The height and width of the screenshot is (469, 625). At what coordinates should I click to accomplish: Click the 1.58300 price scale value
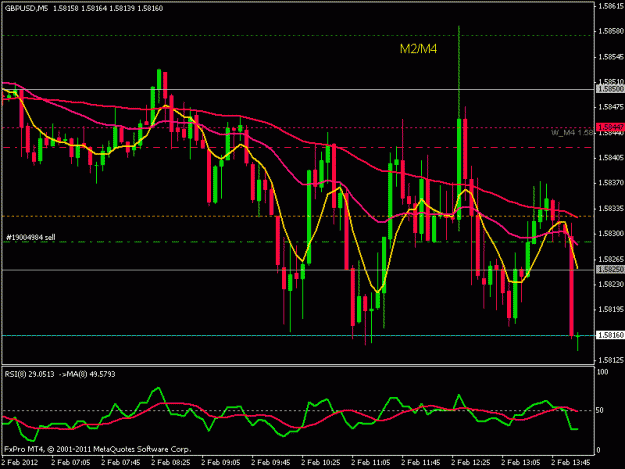pos(611,234)
